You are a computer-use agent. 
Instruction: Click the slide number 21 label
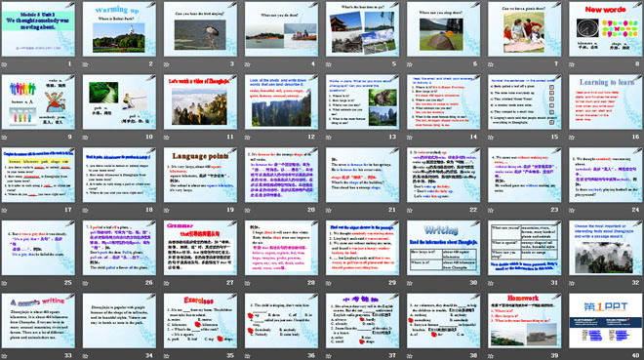click(392, 210)
